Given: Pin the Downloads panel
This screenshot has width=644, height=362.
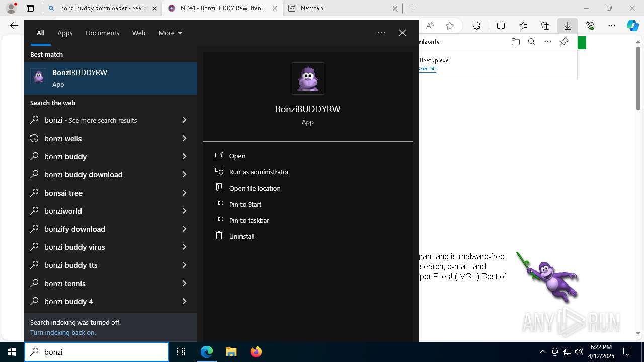Looking at the screenshot, I should (x=564, y=42).
